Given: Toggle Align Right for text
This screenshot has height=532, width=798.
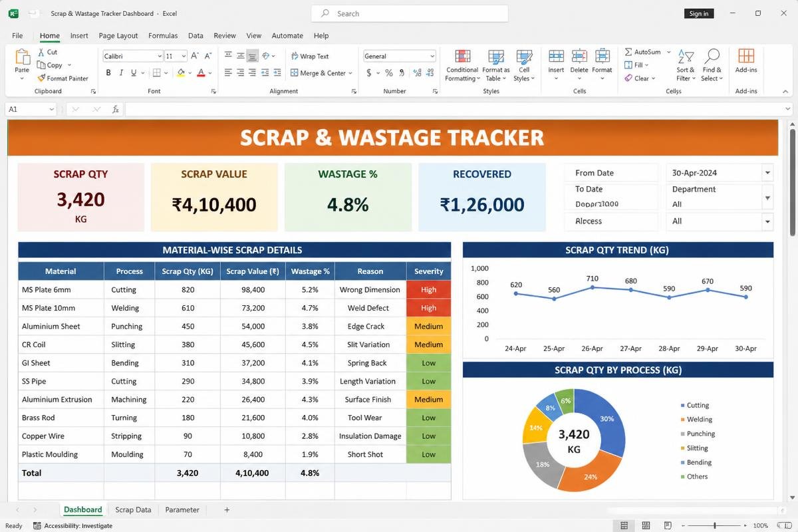Looking at the screenshot, I should 252,73.
